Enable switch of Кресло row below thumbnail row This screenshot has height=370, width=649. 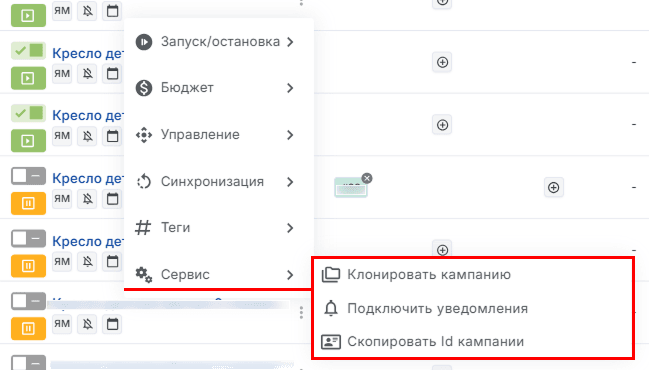pyautogui.click(x=28, y=238)
